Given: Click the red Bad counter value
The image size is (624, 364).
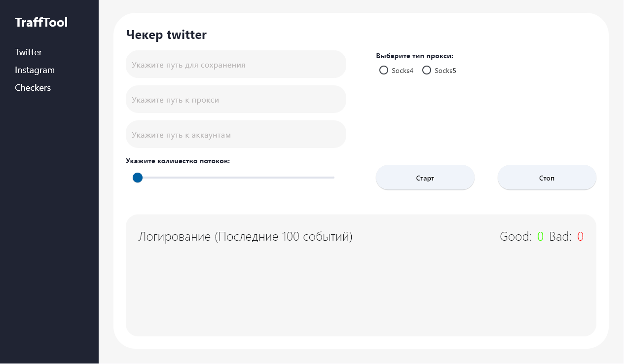Looking at the screenshot, I should [x=580, y=237].
